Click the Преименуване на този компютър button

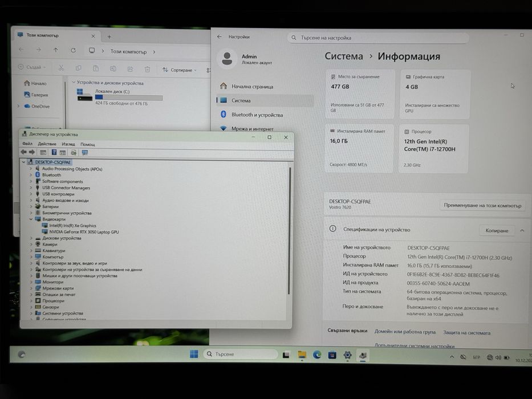pos(482,205)
